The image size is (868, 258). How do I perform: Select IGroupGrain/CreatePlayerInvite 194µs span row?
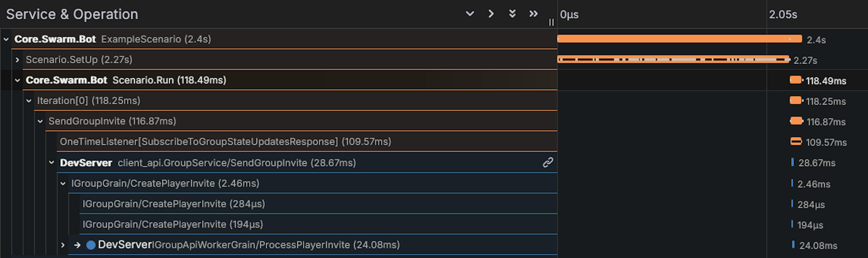tap(172, 224)
